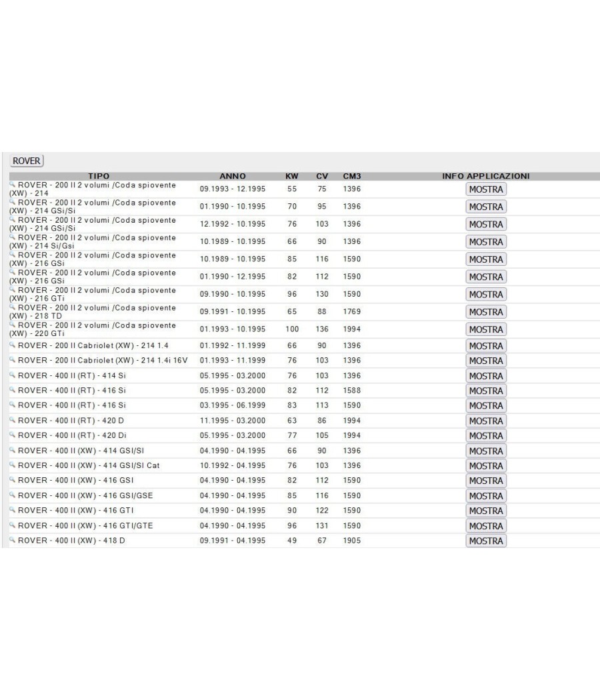
Task: Click the TIPO column header
Action: [x=99, y=176]
